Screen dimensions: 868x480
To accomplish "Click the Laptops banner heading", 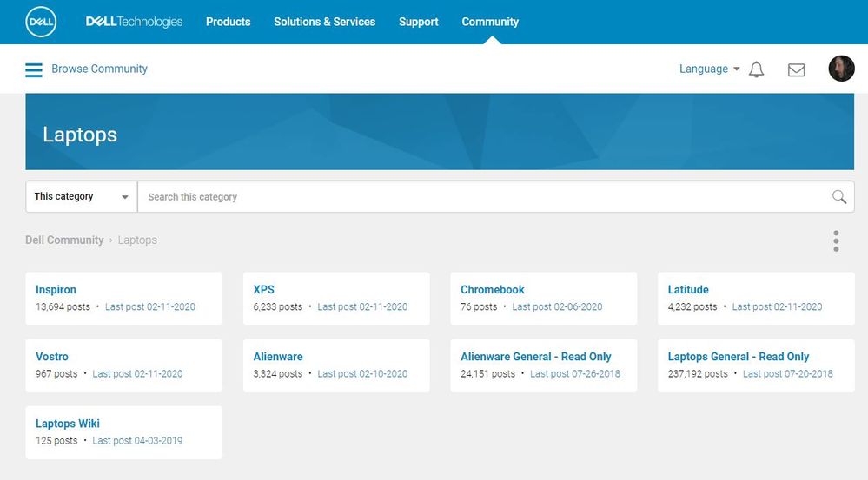I will 80,135.
